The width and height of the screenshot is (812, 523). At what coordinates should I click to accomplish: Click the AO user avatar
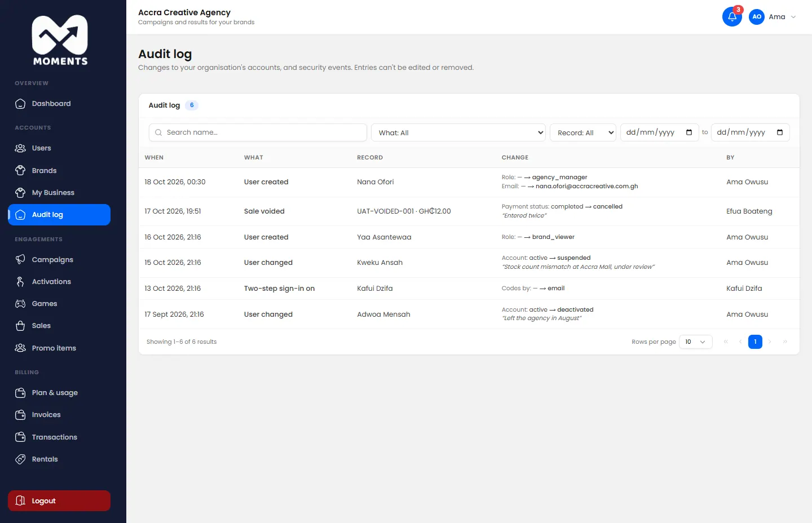pyautogui.click(x=757, y=17)
